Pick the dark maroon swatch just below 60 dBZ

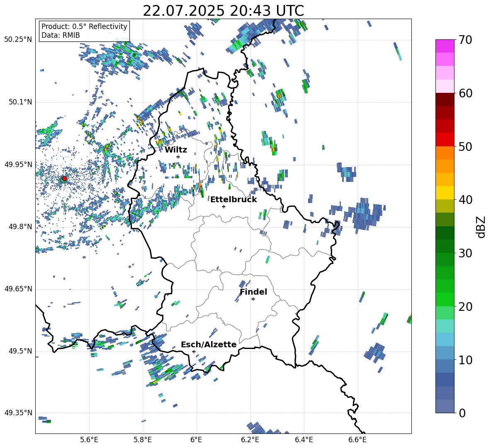445,99
